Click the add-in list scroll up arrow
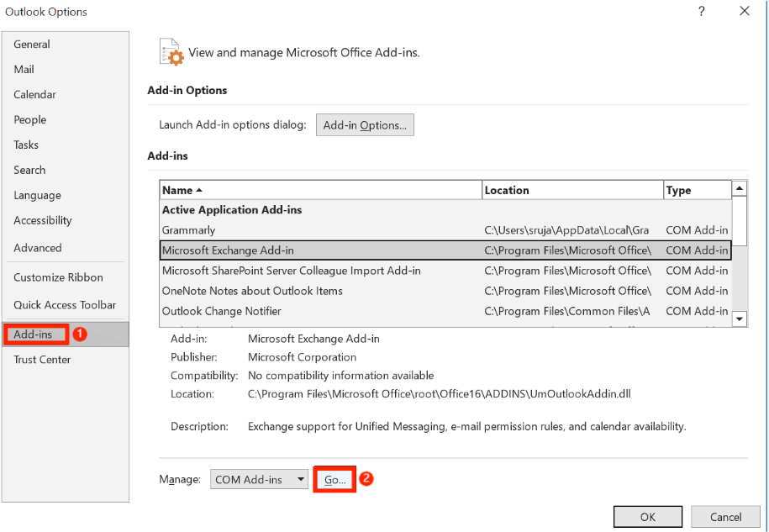Image resolution: width=769 pixels, height=532 pixels. tap(739, 188)
